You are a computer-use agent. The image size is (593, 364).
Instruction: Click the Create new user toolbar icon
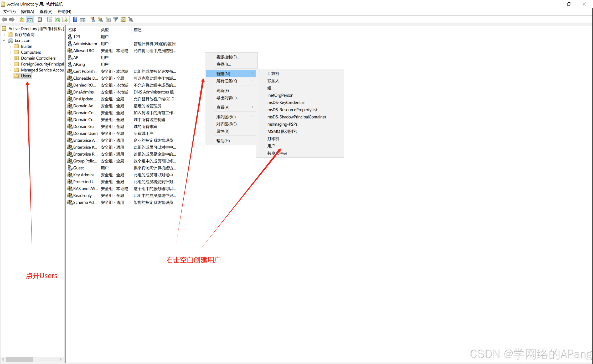[x=93, y=20]
